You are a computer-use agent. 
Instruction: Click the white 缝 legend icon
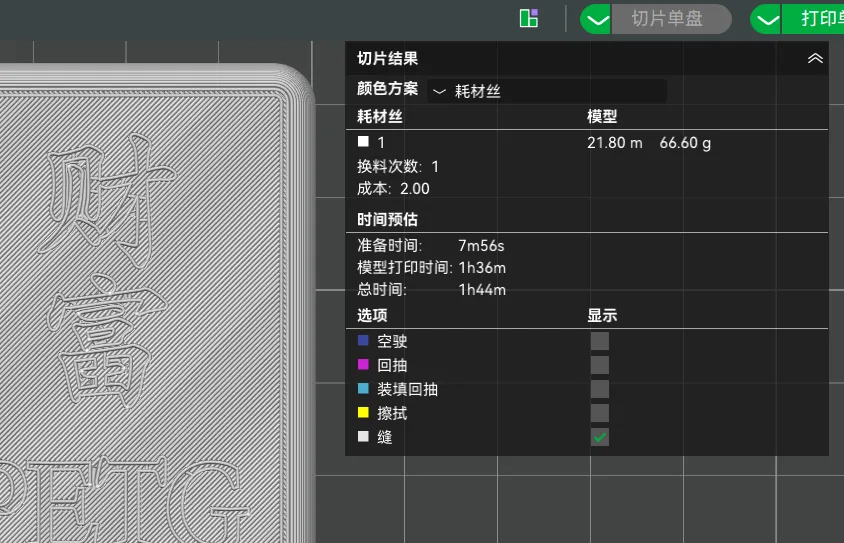364,437
